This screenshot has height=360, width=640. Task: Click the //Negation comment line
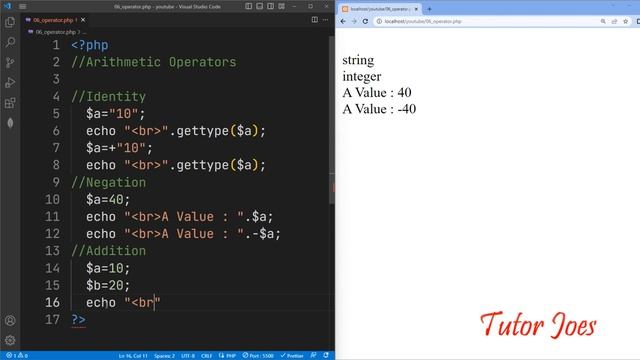tap(109, 182)
